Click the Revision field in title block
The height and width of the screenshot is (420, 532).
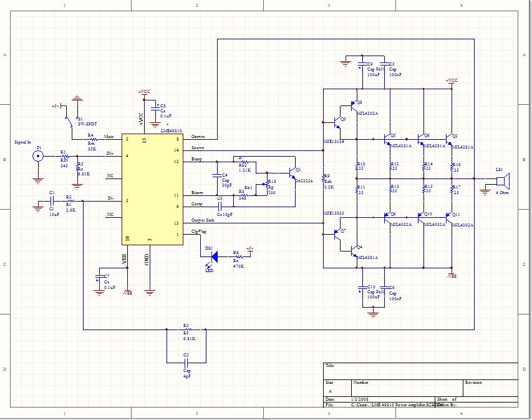pos(491,388)
